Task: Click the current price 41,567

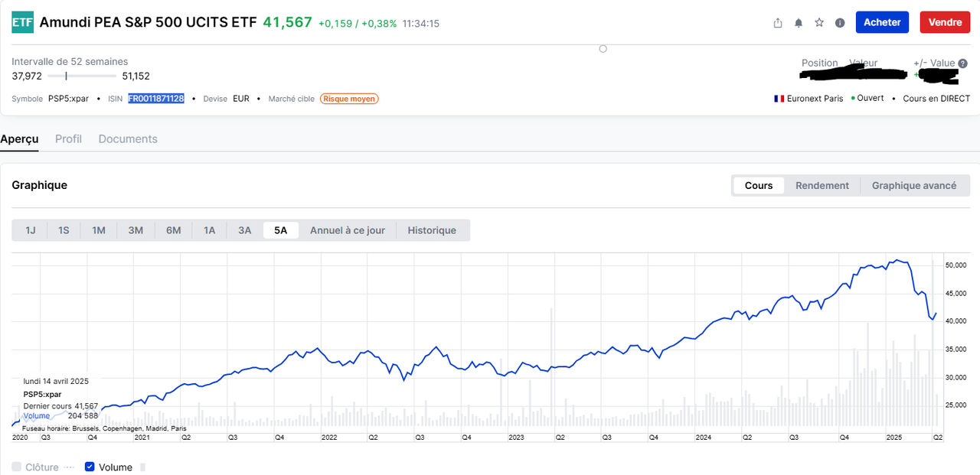Action: click(287, 22)
